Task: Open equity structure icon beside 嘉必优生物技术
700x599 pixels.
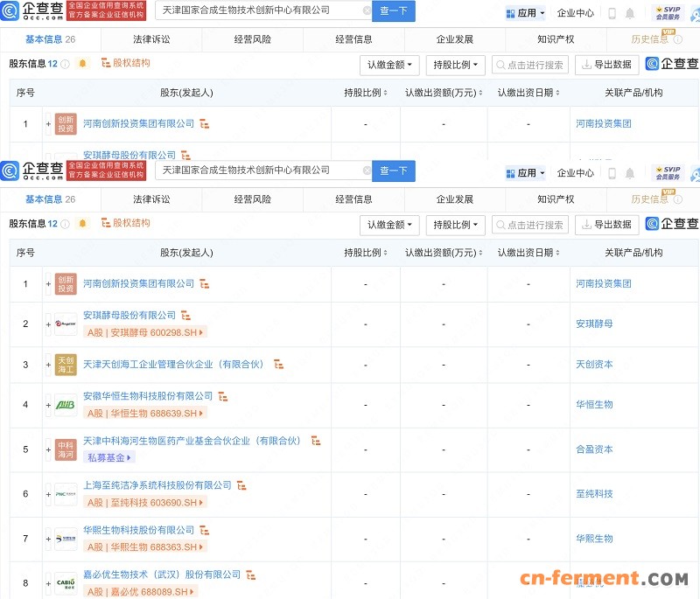Action: click(251, 575)
